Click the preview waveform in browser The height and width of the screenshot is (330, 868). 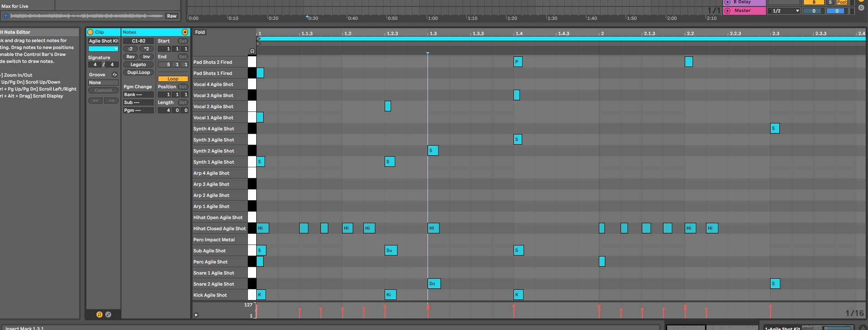(x=87, y=16)
